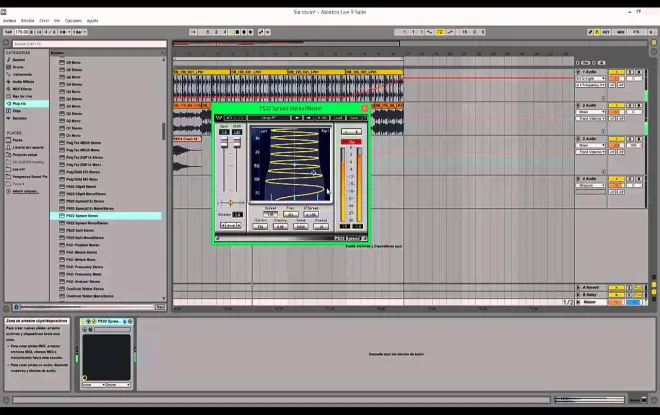
Task: Click the Spread value box in PS22
Action: [x=270, y=215]
